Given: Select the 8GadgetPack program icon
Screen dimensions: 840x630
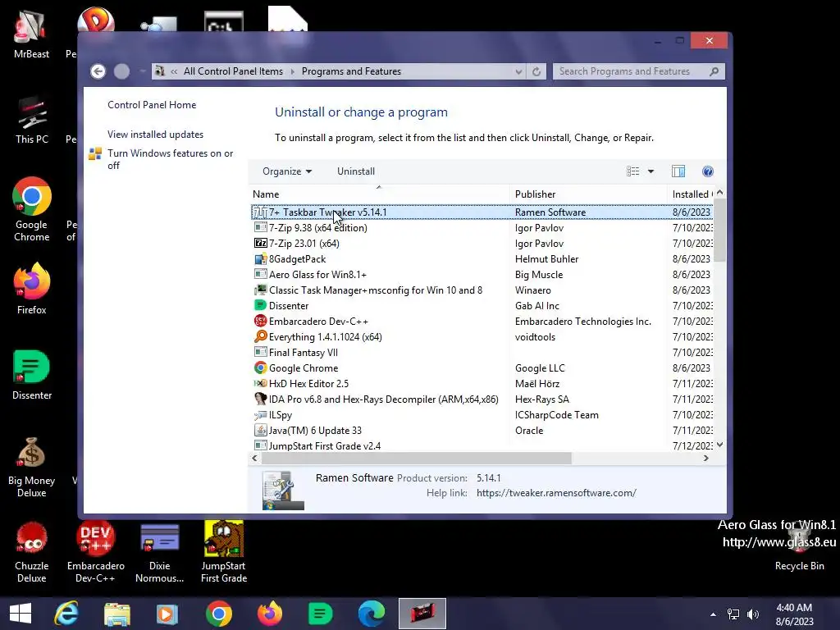Looking at the screenshot, I should click(x=260, y=258).
